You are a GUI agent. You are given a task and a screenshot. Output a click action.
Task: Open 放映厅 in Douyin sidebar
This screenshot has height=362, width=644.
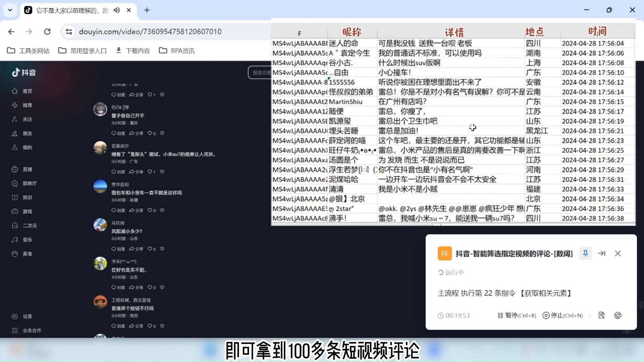click(x=24, y=183)
